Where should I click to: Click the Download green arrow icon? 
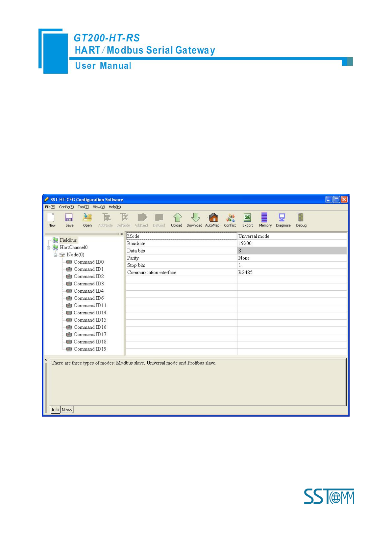(x=195, y=218)
